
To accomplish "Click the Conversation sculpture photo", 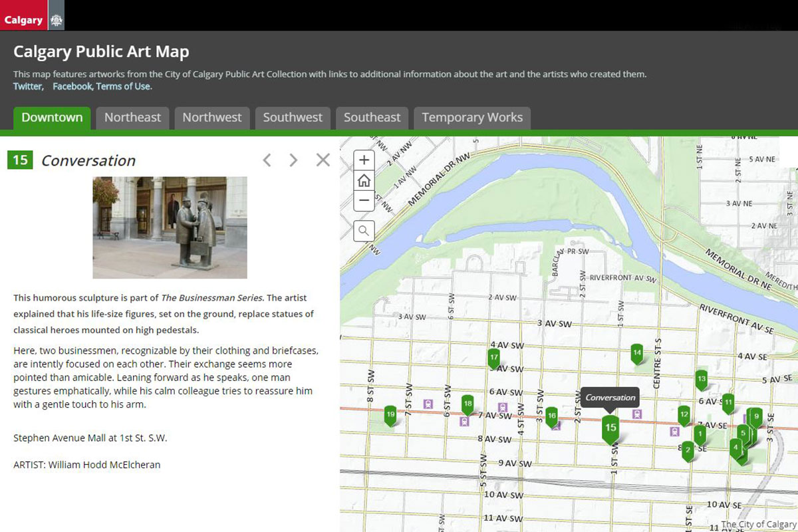I will coord(170,227).
